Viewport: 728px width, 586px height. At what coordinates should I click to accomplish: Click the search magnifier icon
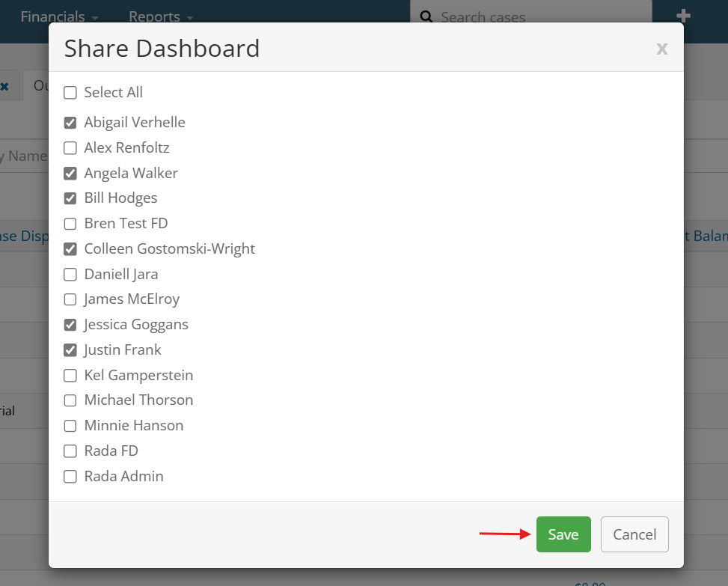pyautogui.click(x=426, y=16)
